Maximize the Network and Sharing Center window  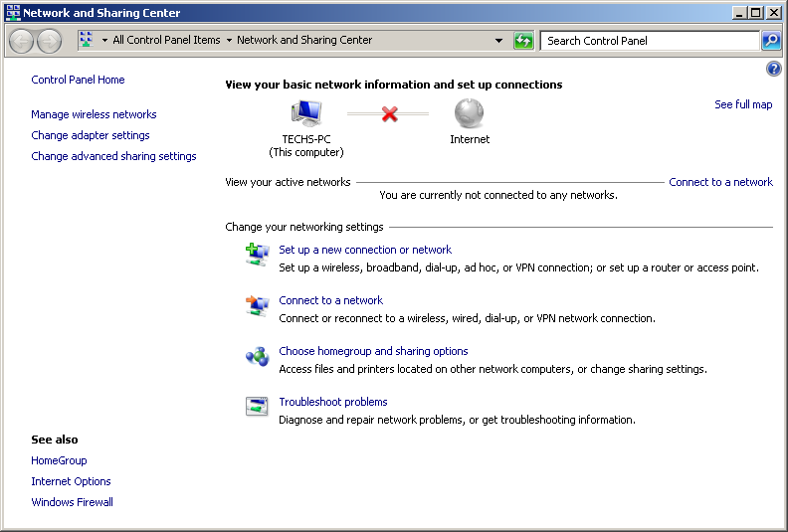755,13
